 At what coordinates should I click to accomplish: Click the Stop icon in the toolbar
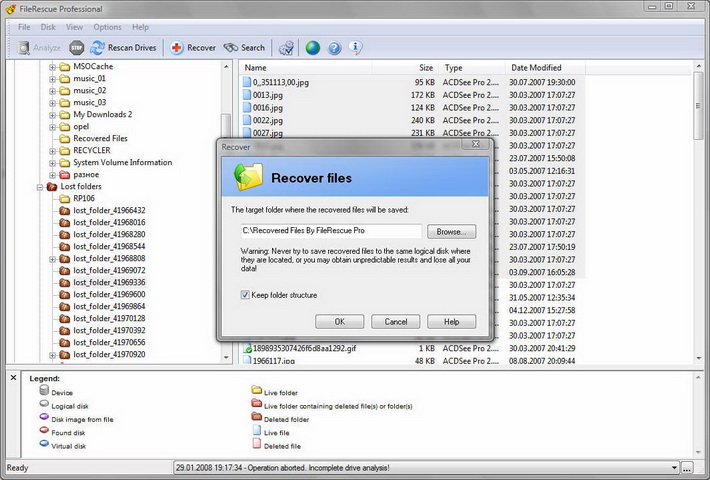[76, 47]
